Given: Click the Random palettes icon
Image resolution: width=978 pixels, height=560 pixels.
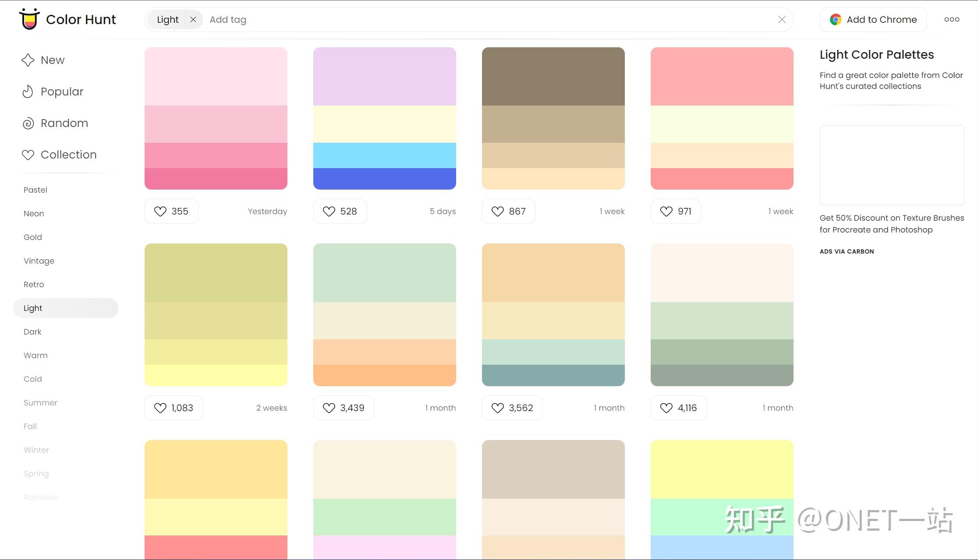Looking at the screenshot, I should (x=27, y=123).
